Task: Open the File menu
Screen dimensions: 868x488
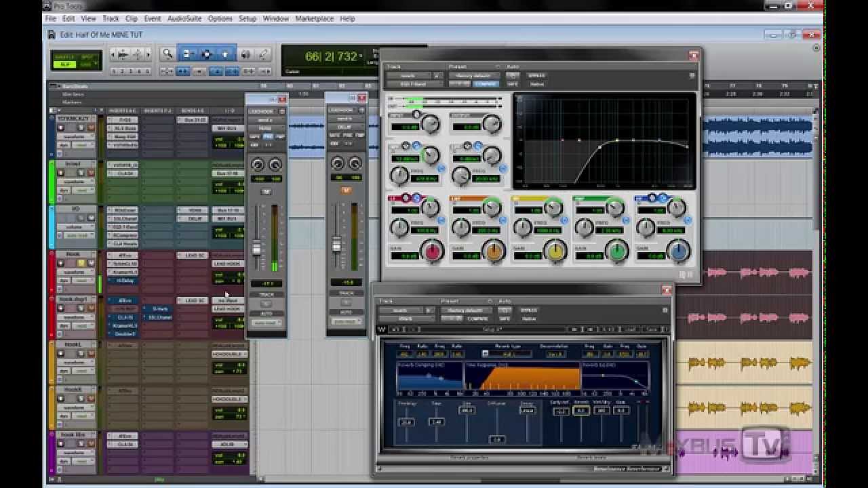Action: [x=51, y=18]
